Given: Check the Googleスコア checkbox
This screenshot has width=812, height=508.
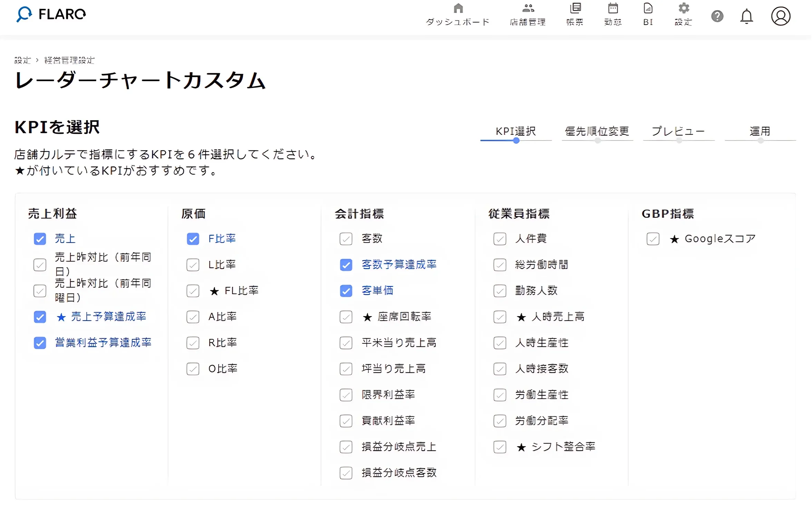Looking at the screenshot, I should tap(653, 239).
